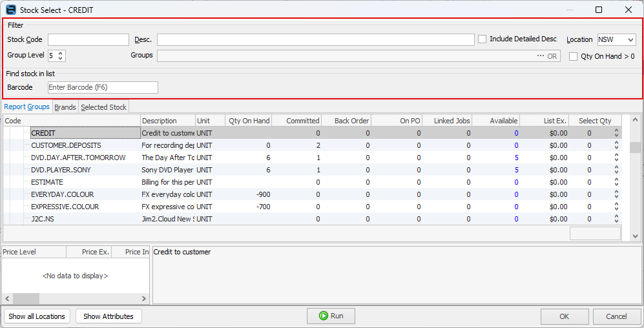644x328 pixels.
Task: Focus the Stock Code input field
Action: click(x=88, y=40)
